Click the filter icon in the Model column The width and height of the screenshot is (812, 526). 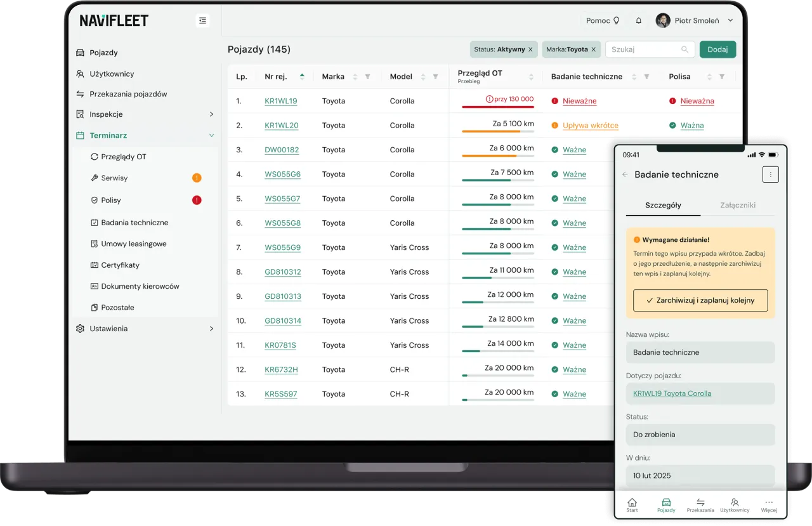[435, 77]
